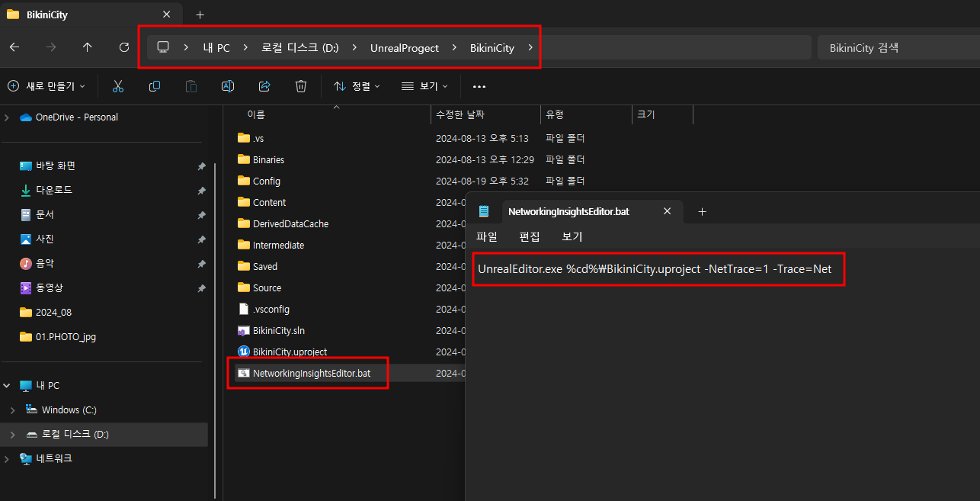Click the rename icon in toolbar

228,86
